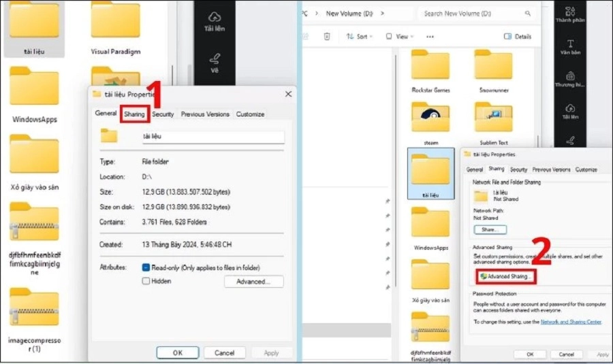Open the steam folder

tap(430, 120)
